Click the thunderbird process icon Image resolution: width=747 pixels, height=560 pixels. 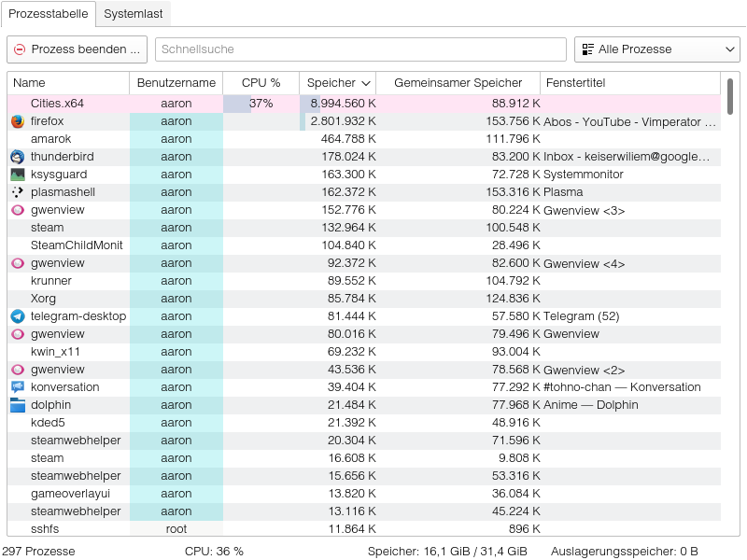[18, 157]
